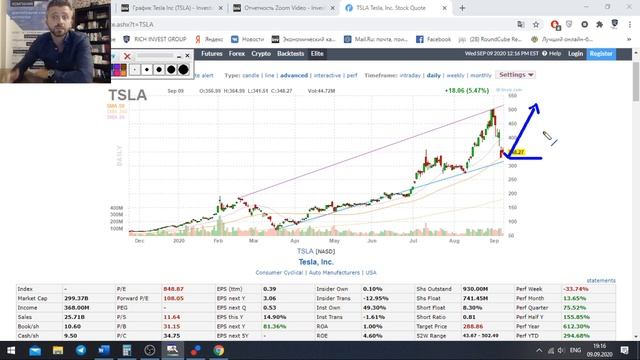
Task: Expand hidden bookmarks chevron
Action: click(629, 39)
